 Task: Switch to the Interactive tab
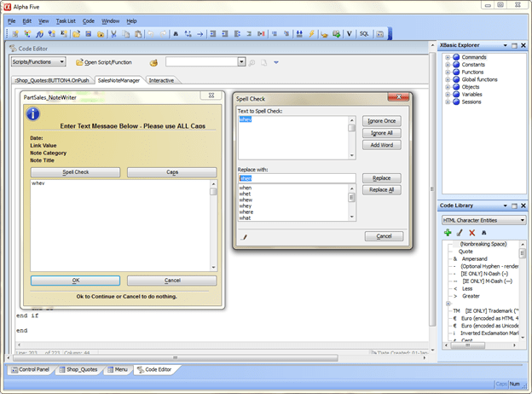(163, 80)
